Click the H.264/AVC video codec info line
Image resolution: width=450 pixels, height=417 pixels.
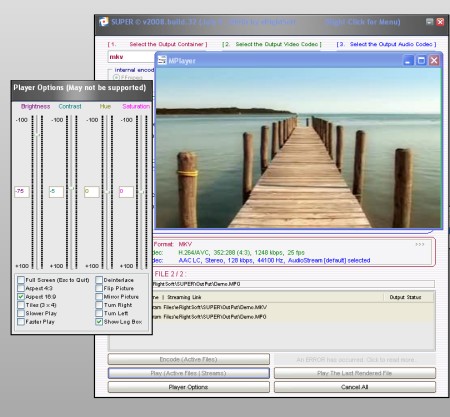pos(242,252)
